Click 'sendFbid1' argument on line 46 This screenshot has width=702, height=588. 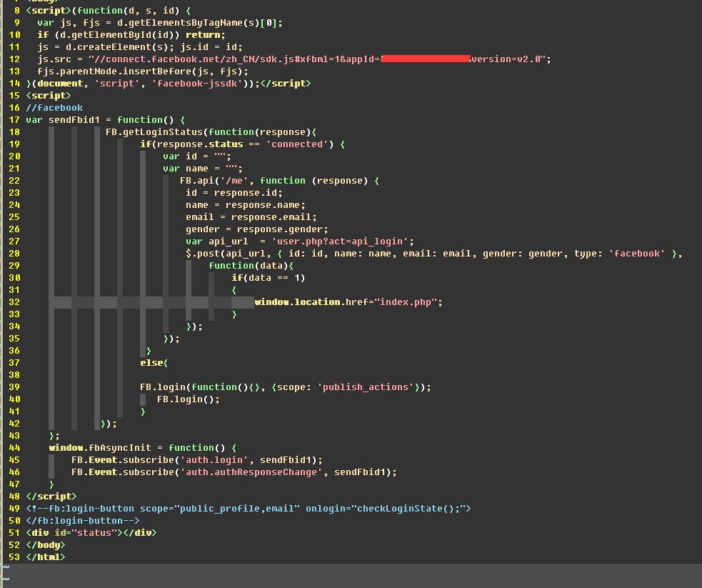point(359,471)
